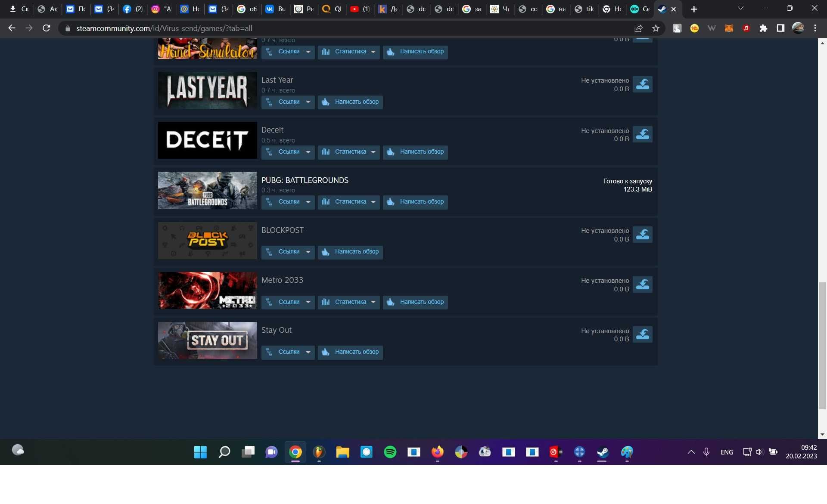Screen dimensions: 827x504
Task: Expand the Ссылки dropdown for Deceit
Action: [x=288, y=152]
